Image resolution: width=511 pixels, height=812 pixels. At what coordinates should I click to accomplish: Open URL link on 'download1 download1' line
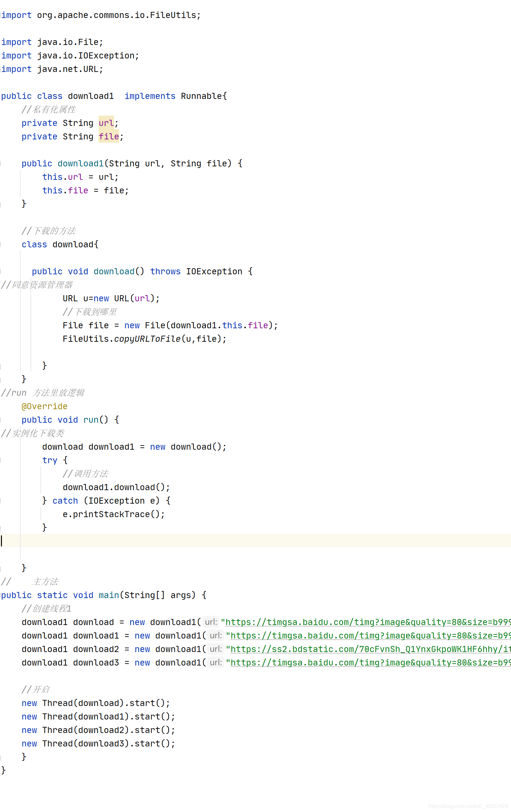(x=370, y=636)
